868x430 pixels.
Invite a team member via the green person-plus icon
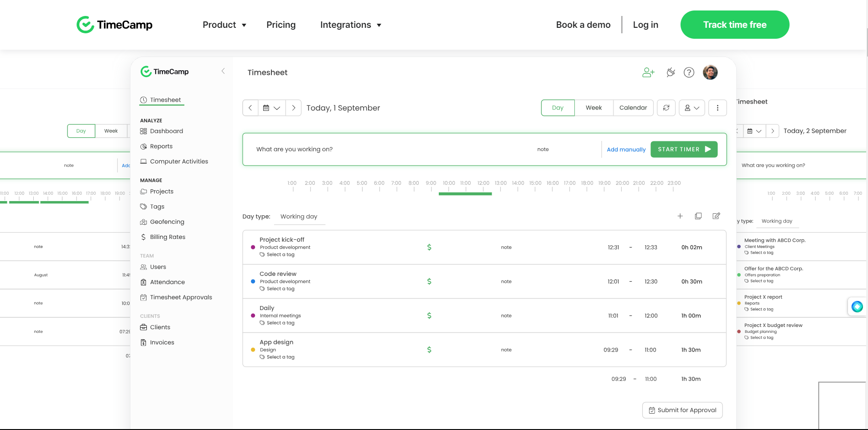click(648, 72)
